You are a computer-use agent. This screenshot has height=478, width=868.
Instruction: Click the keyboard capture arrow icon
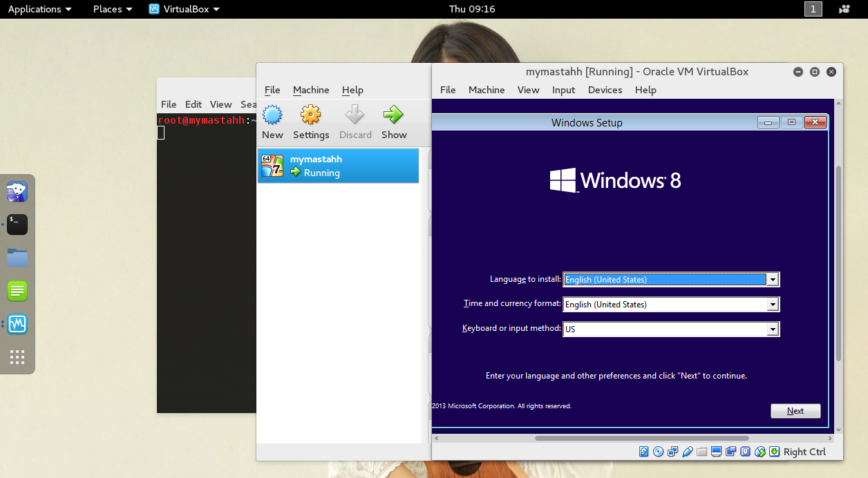774,452
